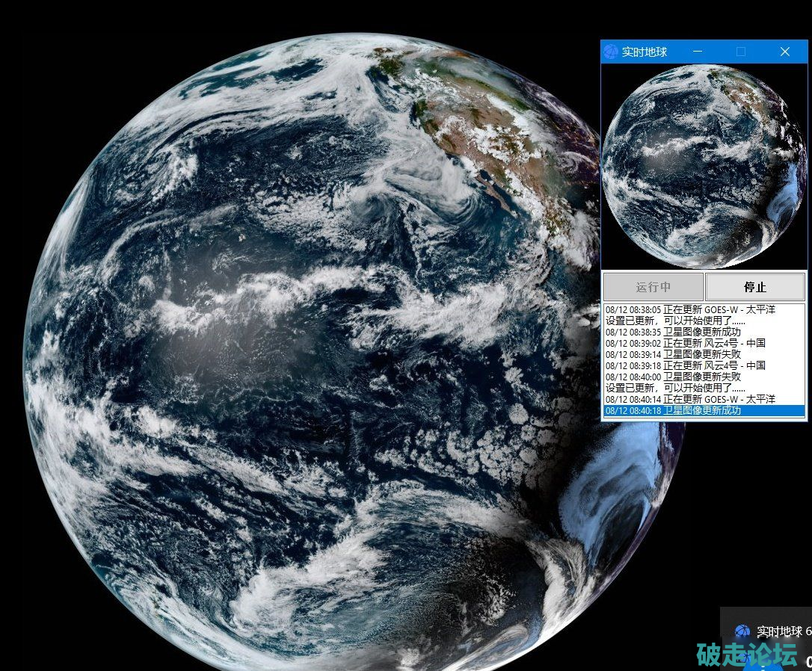Click the 实时地球 title bar text
This screenshot has height=671, width=812.
pos(645,52)
